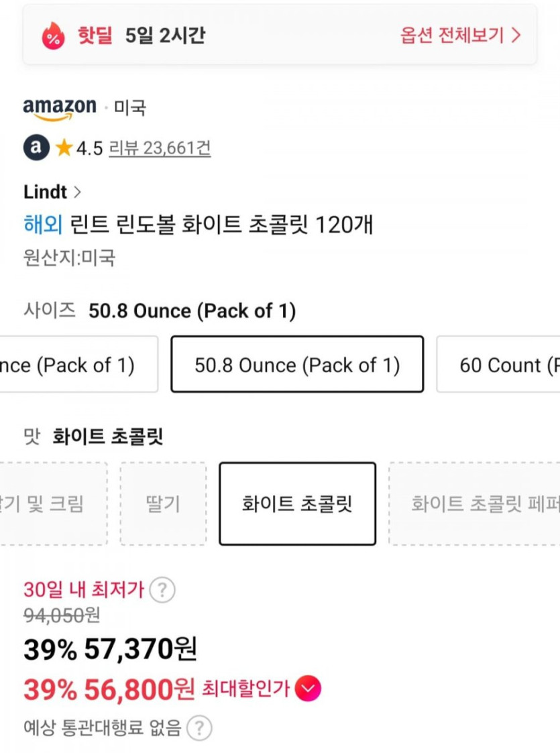Tap the 39% 56,800원 max discount price

pos(109,689)
